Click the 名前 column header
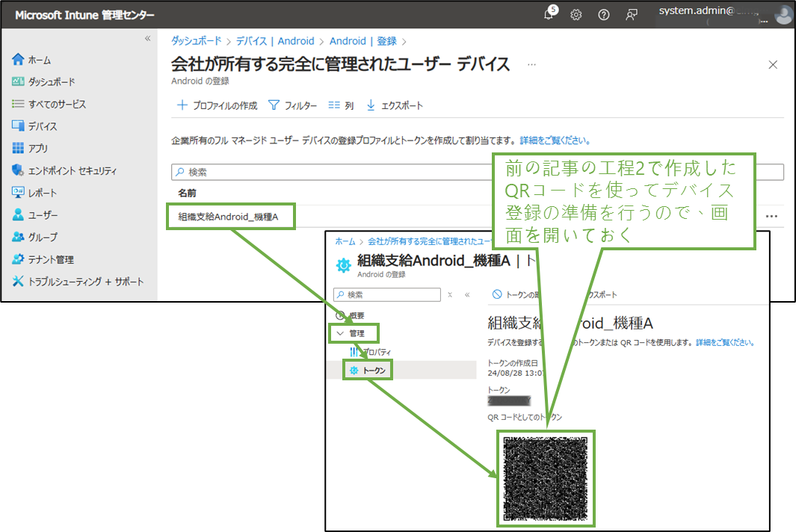 click(187, 193)
